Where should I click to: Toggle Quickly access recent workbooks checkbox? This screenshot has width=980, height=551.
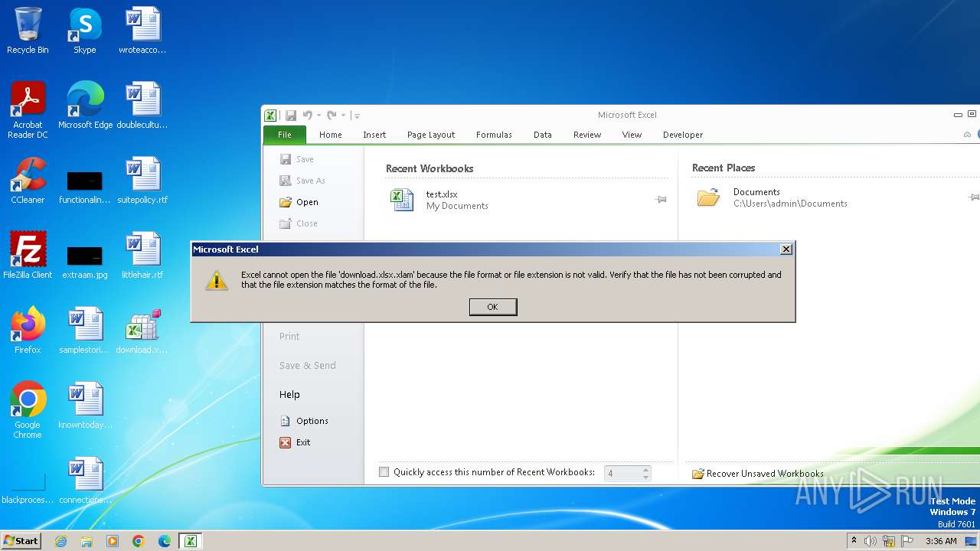384,472
